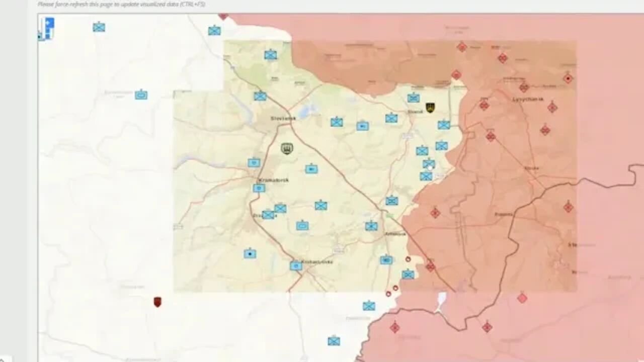Image resolution: width=644 pixels, height=362 pixels.
Task: Select blue unit marker just above Siversk label
Action: pyautogui.click(x=414, y=98)
